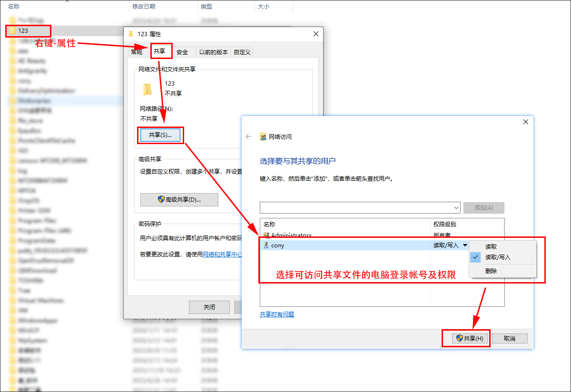Click the back arrow in network access dialog
The image size is (571, 392).
[248, 137]
